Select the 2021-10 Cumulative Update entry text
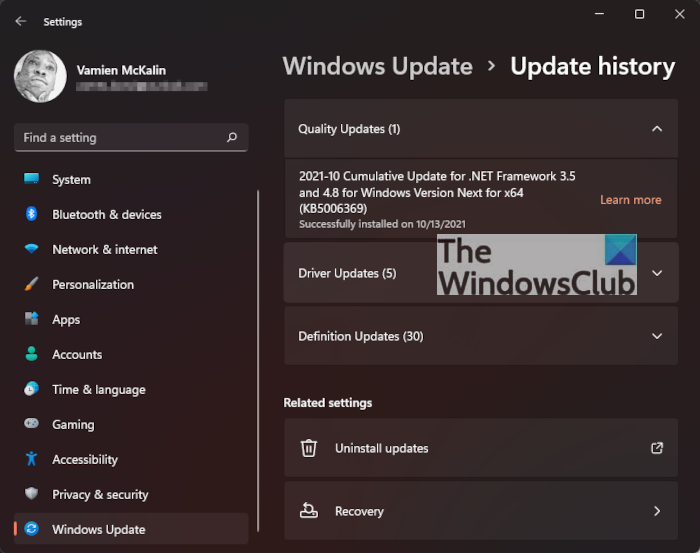700x553 pixels. (x=437, y=192)
